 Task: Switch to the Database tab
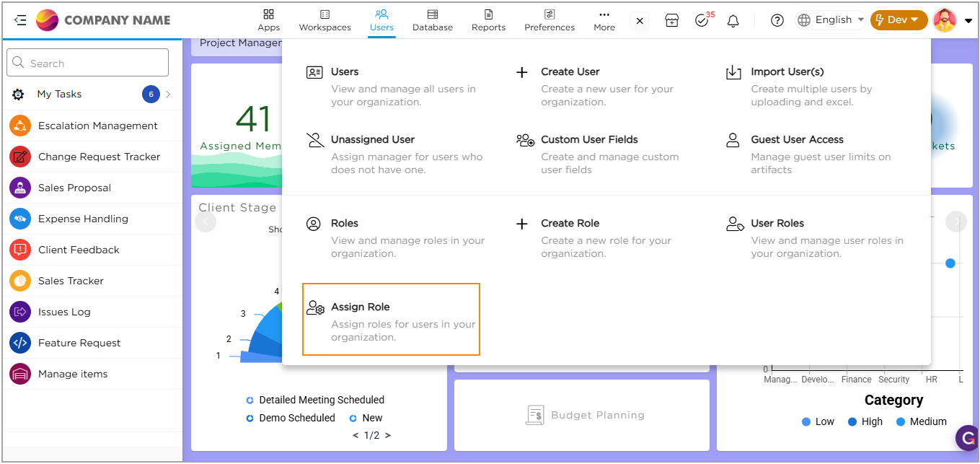click(x=433, y=20)
